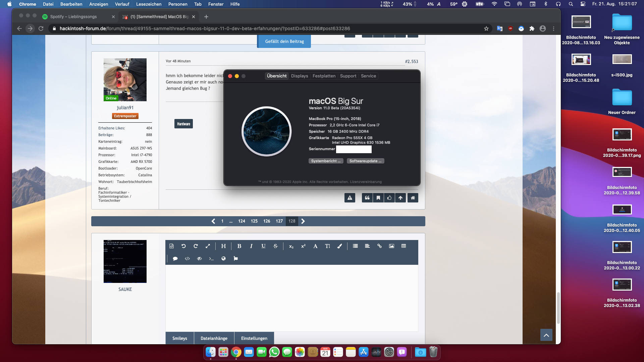Go to page 127 in pagination
Viewport: 644px width, 362px height.
coord(279,221)
